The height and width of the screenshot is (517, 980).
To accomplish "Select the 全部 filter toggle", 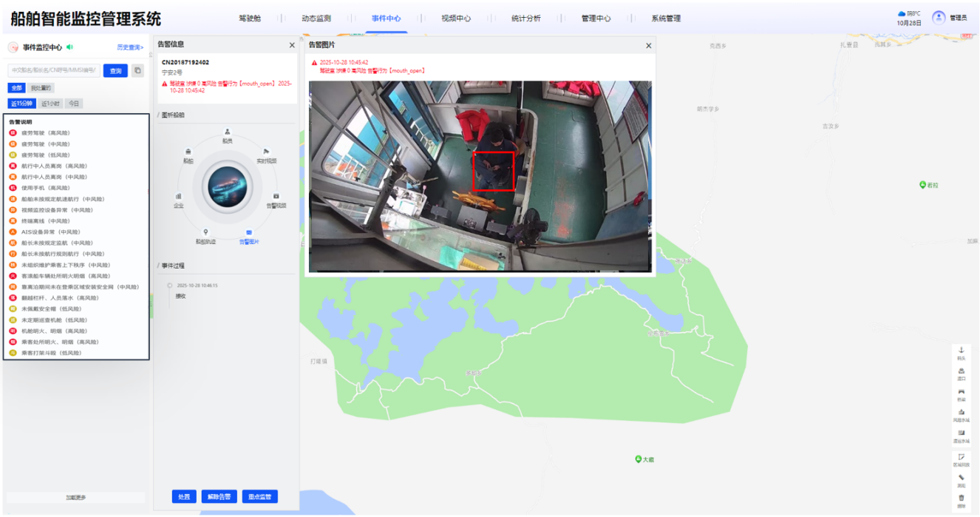I will coord(16,88).
